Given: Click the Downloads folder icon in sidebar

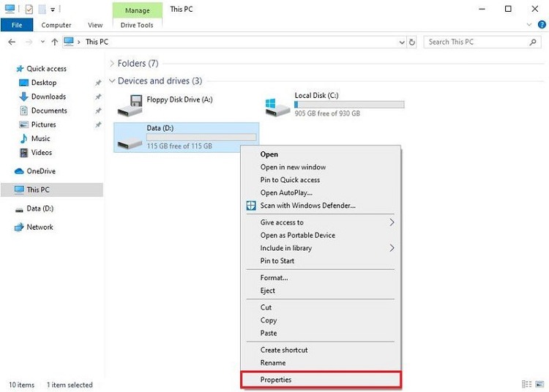Looking at the screenshot, I should [x=23, y=97].
